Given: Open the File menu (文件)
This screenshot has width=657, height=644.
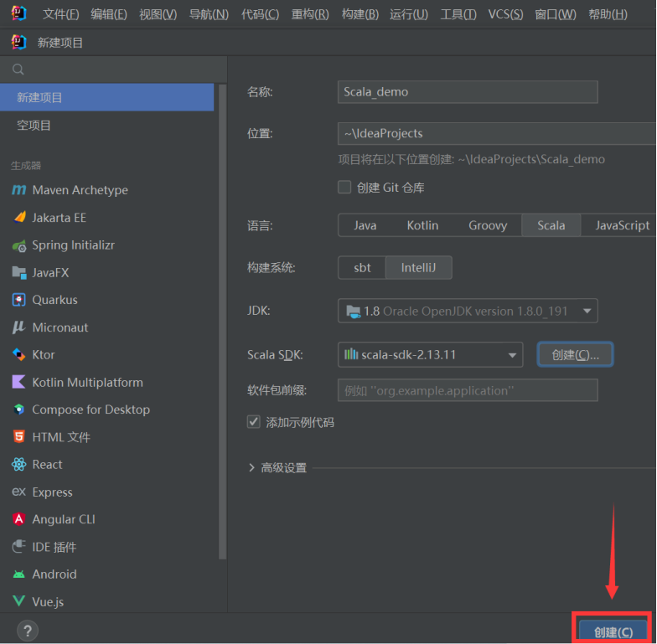Looking at the screenshot, I should coord(60,15).
